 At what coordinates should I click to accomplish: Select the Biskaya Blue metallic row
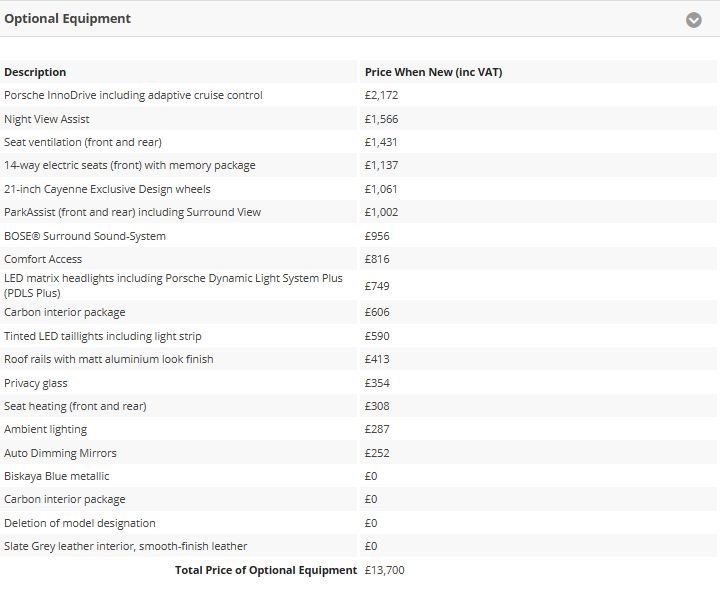pyautogui.click(x=57, y=476)
